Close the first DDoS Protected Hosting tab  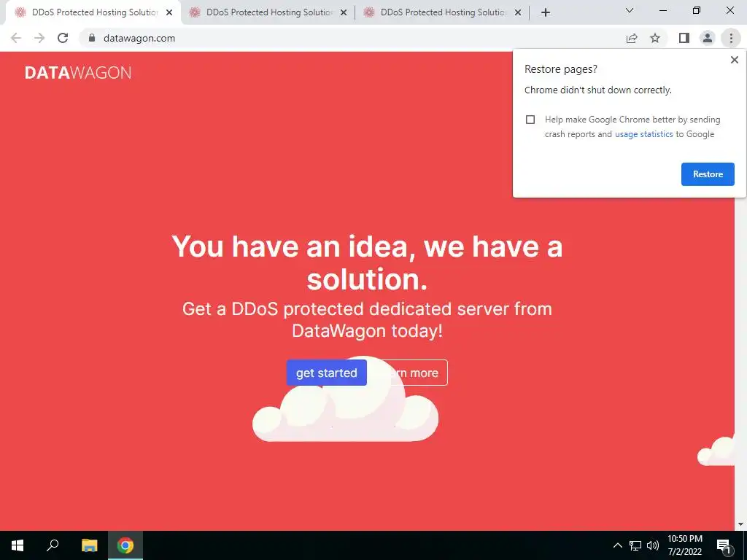click(169, 13)
